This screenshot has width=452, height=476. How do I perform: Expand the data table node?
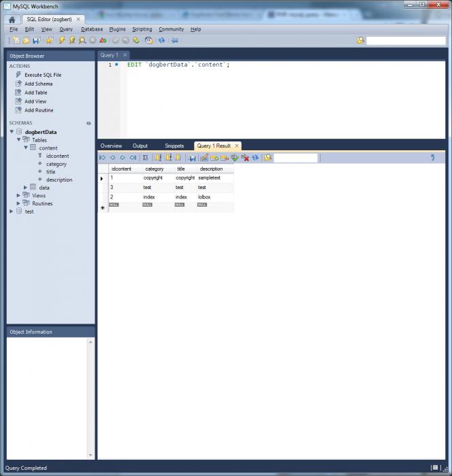pos(26,187)
